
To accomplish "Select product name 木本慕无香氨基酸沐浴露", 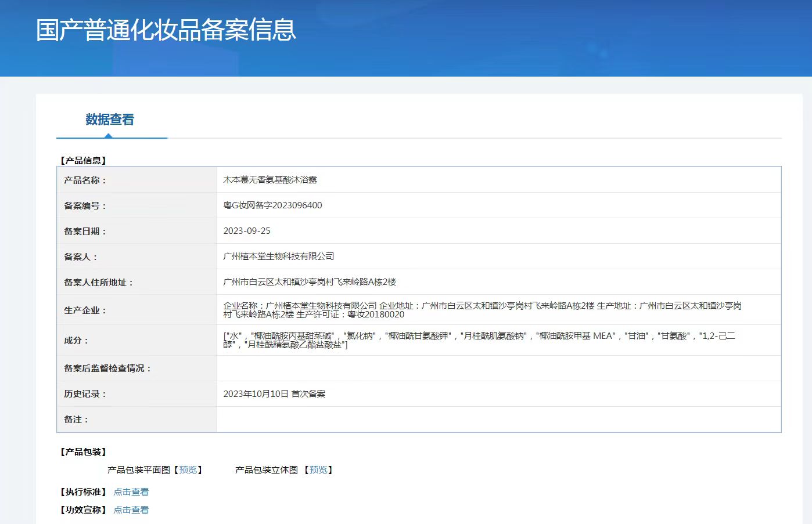I will coord(270,180).
